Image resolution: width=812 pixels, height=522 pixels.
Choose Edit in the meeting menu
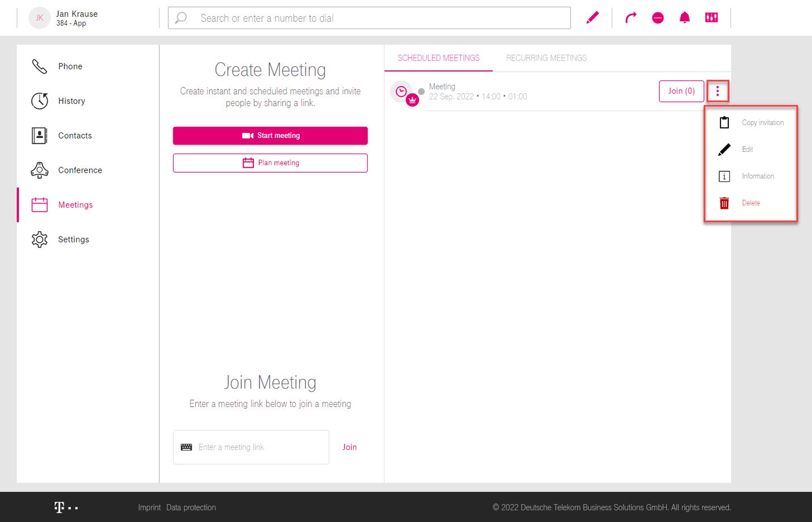(747, 149)
